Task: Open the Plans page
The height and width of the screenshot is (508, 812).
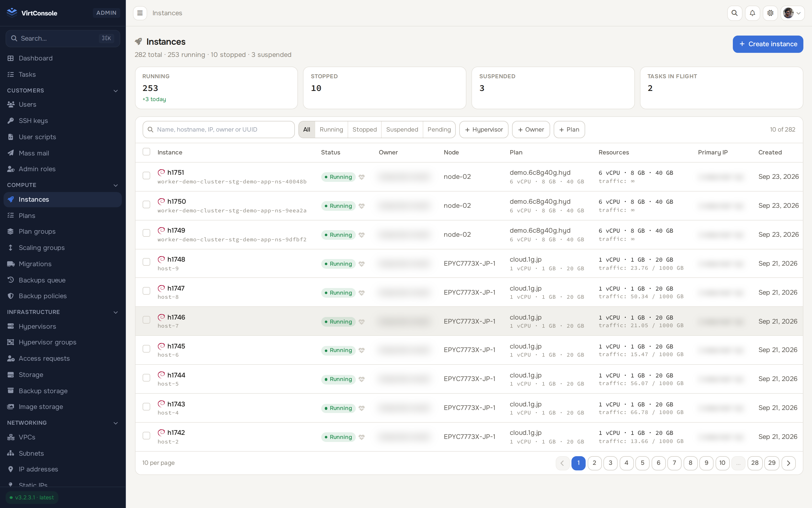Action: [63, 215]
